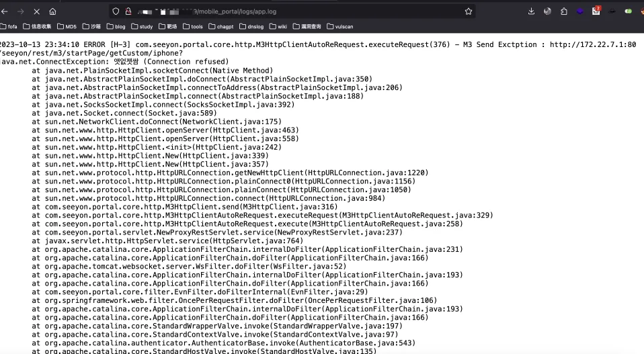This screenshot has height=354, width=644.
Task: Toggle the green switch extension icon
Action: (628, 11)
